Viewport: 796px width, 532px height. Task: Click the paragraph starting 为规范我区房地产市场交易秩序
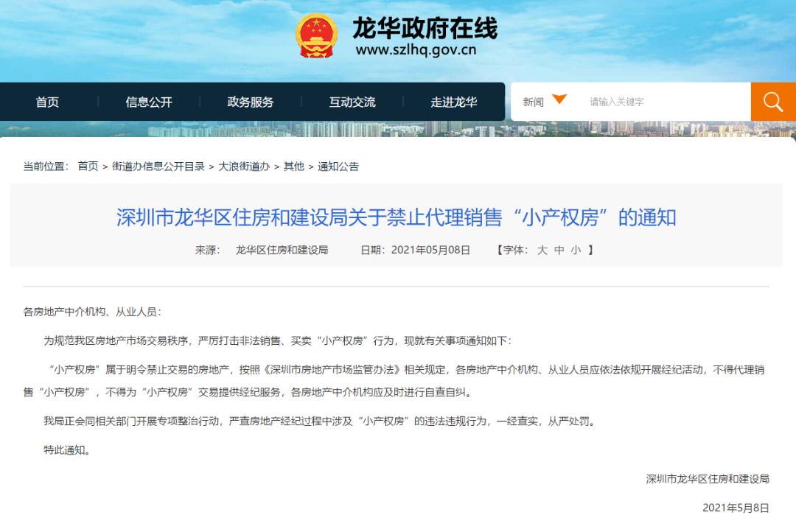click(x=277, y=340)
